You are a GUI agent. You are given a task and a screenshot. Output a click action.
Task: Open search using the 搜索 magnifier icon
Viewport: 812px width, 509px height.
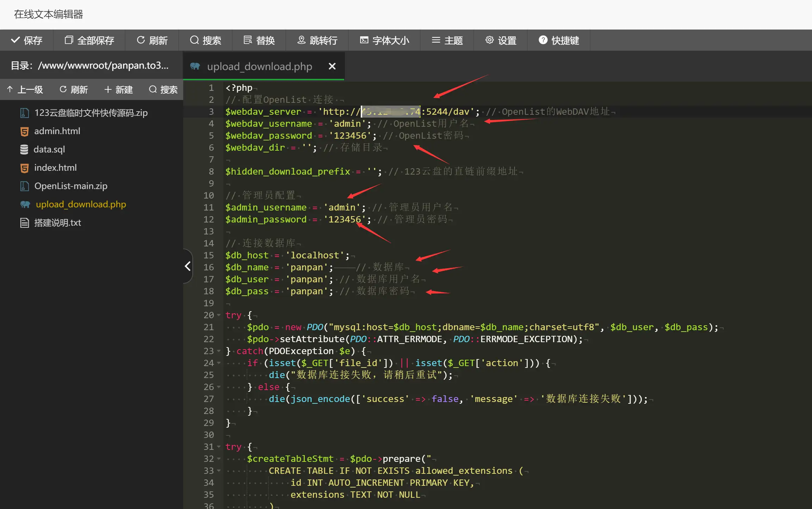tap(194, 40)
